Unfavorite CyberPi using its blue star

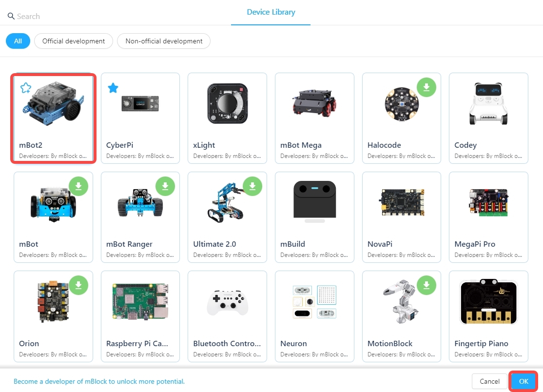pos(113,88)
